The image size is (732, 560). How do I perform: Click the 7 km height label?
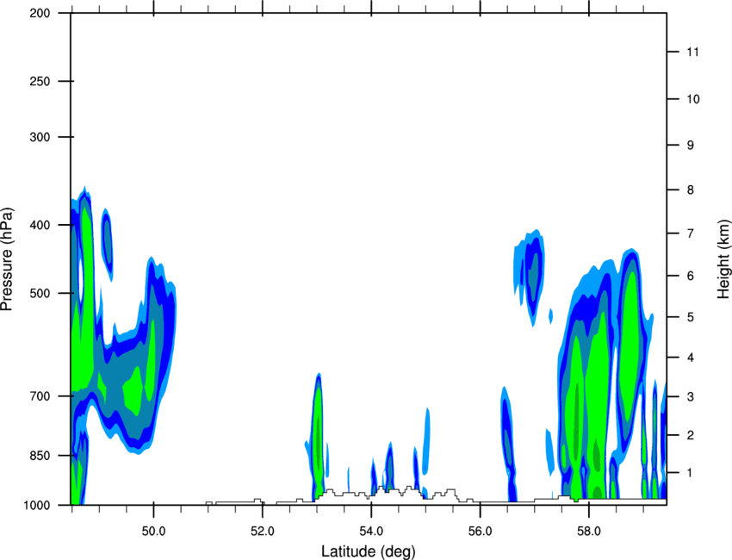pyautogui.click(x=691, y=233)
